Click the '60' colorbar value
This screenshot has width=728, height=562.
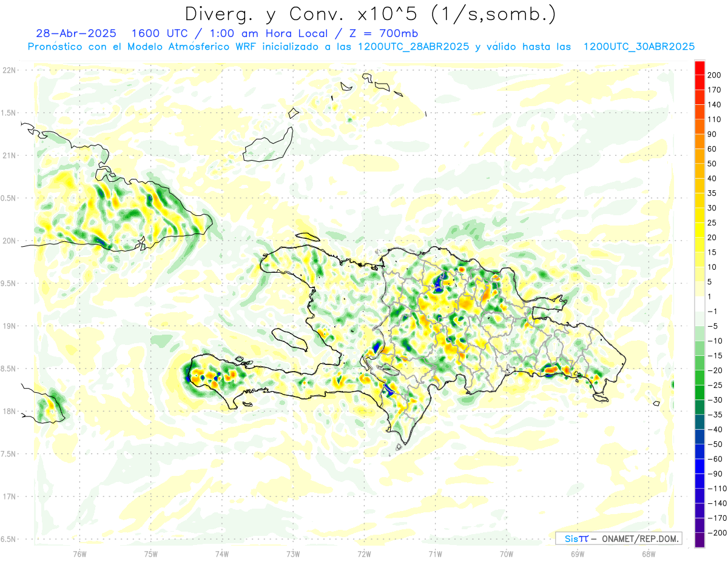713,149
